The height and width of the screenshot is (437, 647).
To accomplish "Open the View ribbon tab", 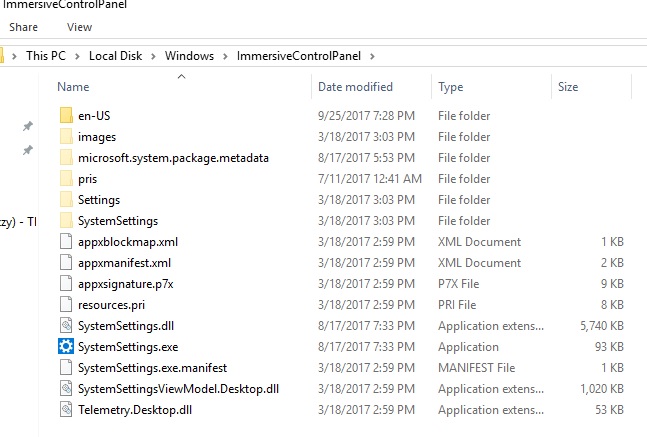I will [80, 27].
